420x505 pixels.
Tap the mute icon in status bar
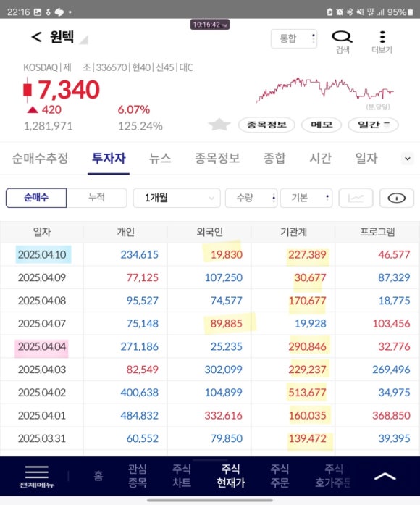(360, 12)
